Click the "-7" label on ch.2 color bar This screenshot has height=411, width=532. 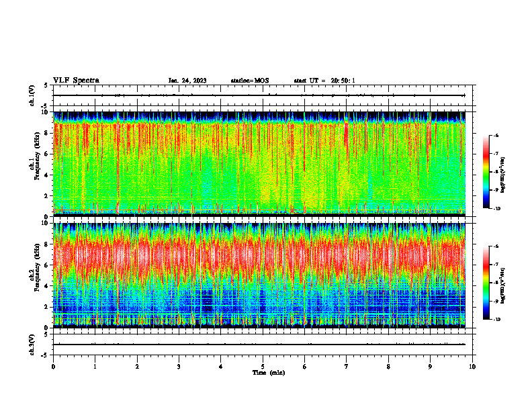pos(496,265)
